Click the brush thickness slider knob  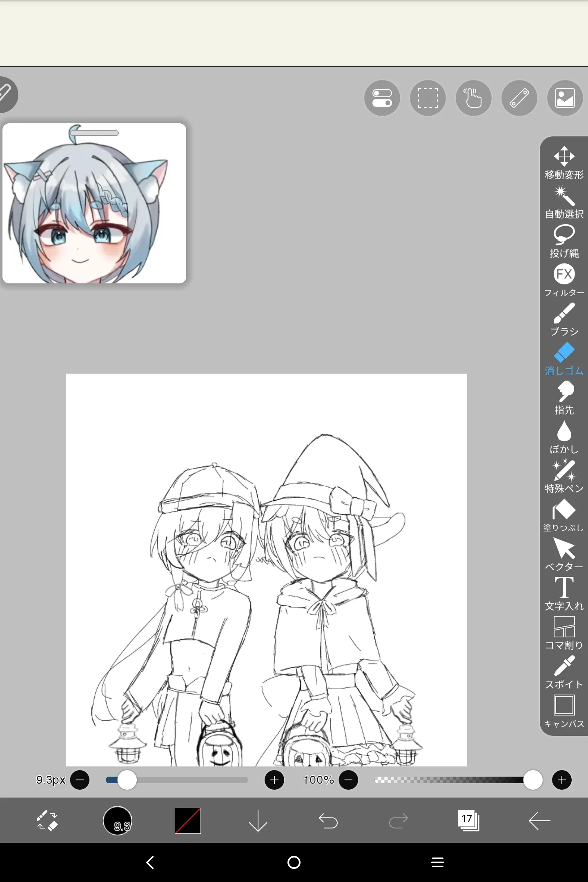tap(127, 780)
